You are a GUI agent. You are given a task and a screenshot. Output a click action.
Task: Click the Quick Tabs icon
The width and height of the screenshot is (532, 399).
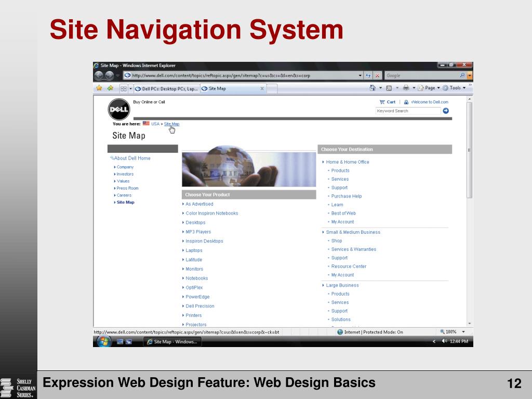(124, 88)
